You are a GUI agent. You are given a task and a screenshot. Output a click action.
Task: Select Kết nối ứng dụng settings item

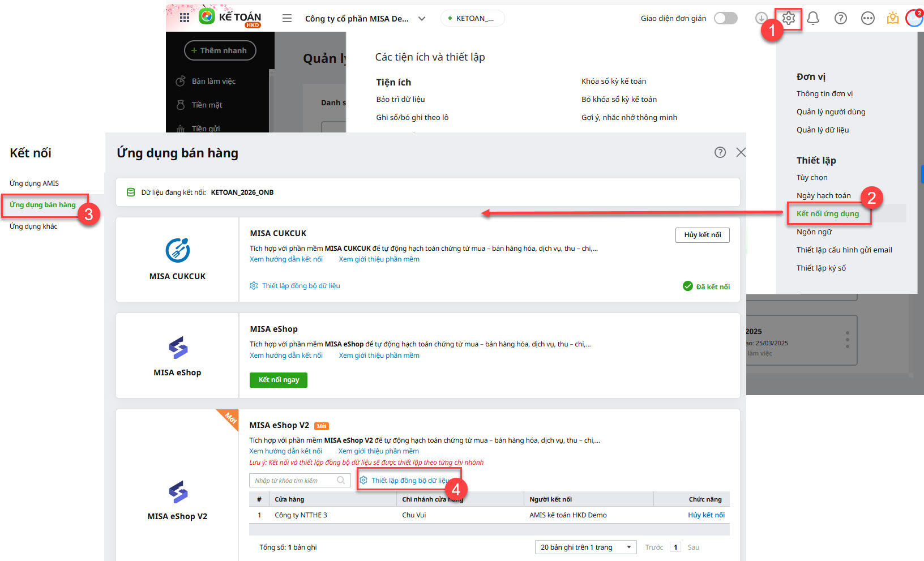click(x=827, y=213)
